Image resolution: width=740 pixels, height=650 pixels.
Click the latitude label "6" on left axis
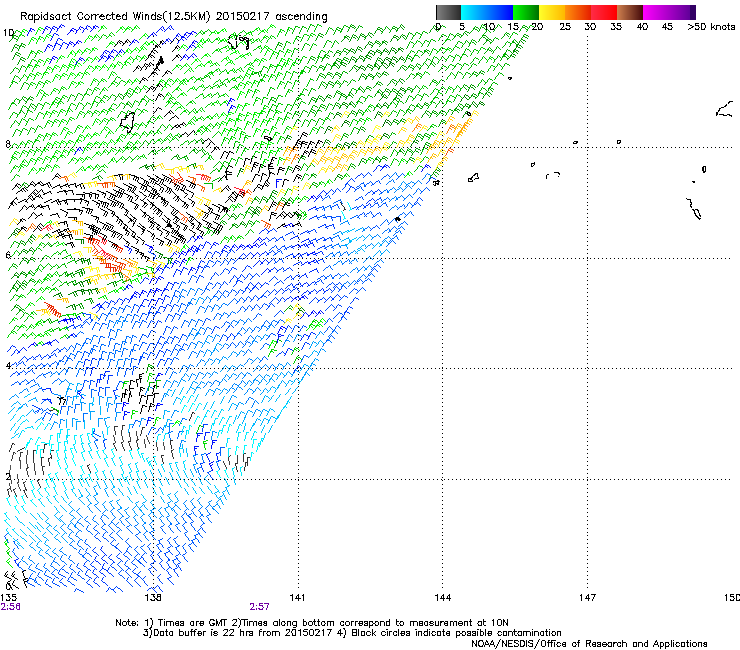point(8,255)
